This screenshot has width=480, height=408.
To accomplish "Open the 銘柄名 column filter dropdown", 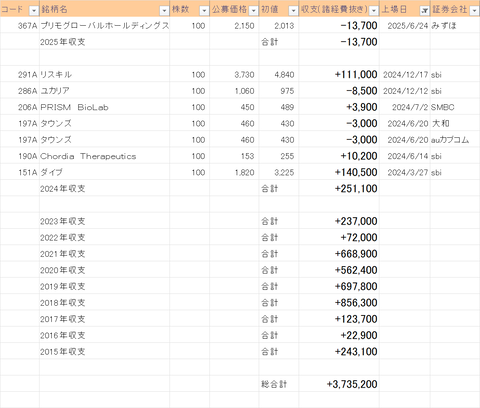I will point(164,11).
